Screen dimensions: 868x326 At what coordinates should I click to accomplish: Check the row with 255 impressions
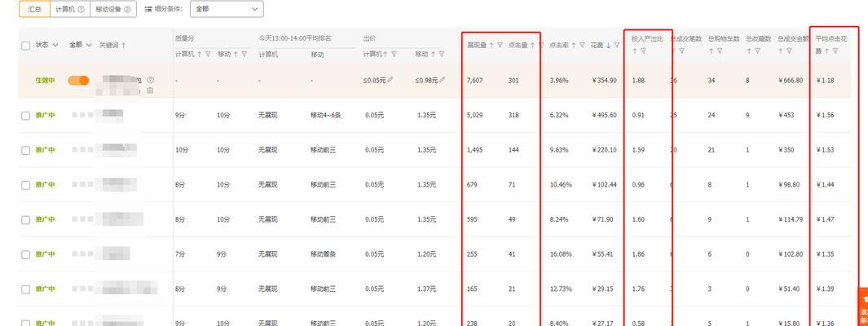(x=25, y=254)
